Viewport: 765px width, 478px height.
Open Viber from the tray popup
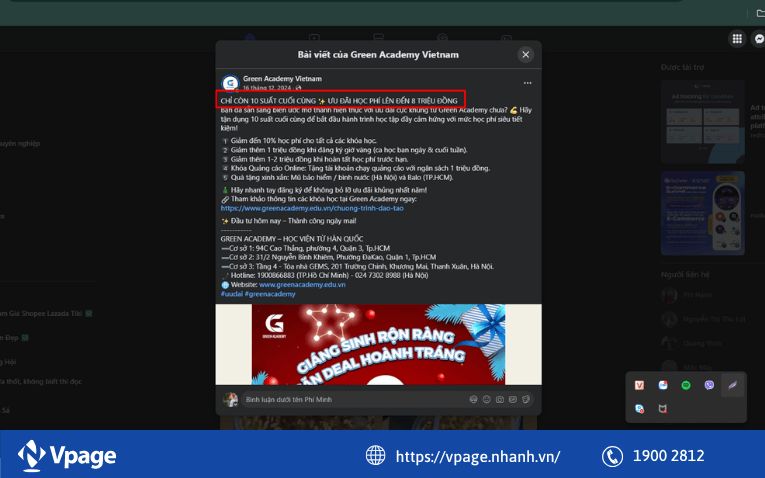(x=709, y=385)
